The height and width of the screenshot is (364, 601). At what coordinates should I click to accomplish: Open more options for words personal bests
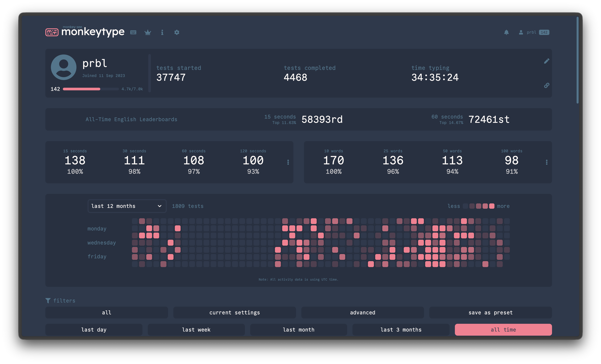(547, 162)
